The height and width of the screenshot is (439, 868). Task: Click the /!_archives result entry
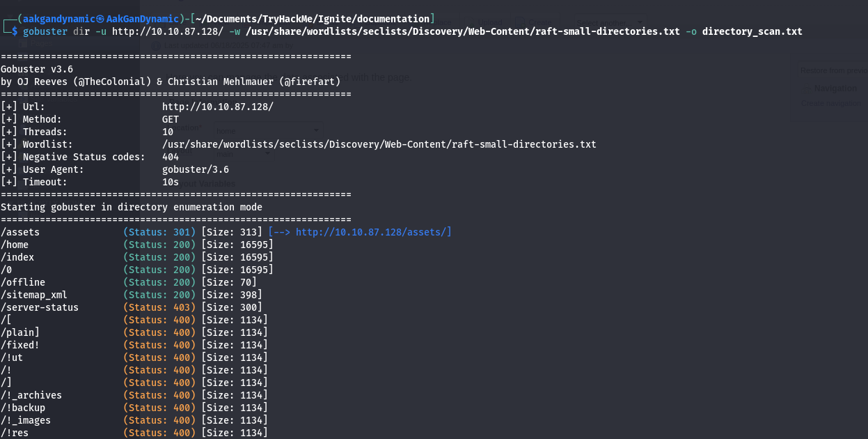click(x=31, y=395)
